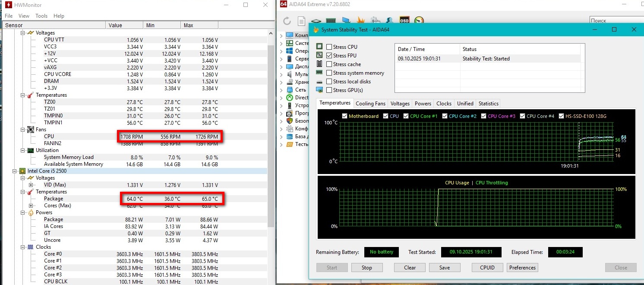Switch to the Cooling Fans tab

(370, 104)
